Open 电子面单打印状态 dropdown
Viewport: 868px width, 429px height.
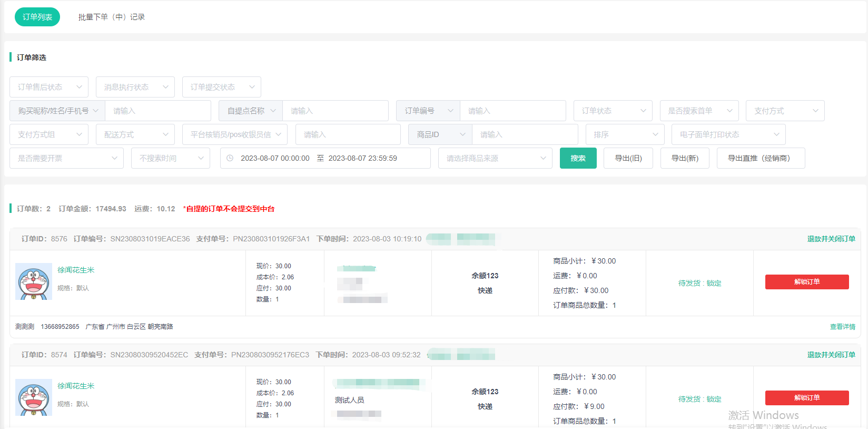[x=728, y=134]
